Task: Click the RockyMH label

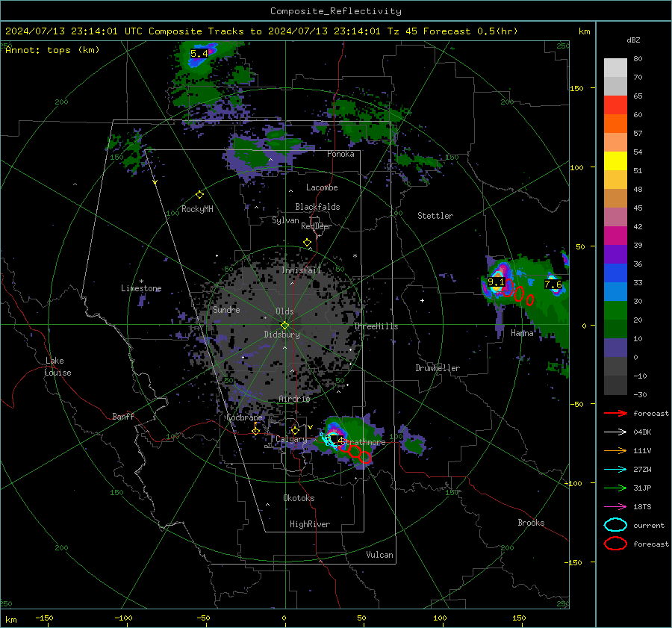Action: 197,209
